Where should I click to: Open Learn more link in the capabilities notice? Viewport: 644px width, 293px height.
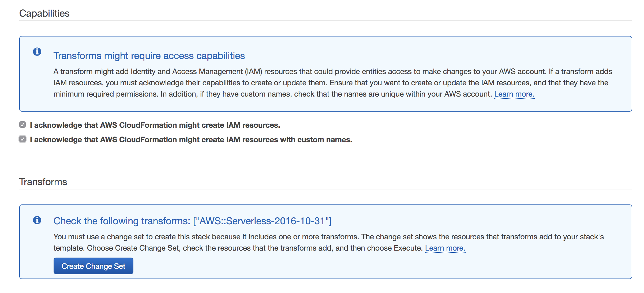[514, 94]
